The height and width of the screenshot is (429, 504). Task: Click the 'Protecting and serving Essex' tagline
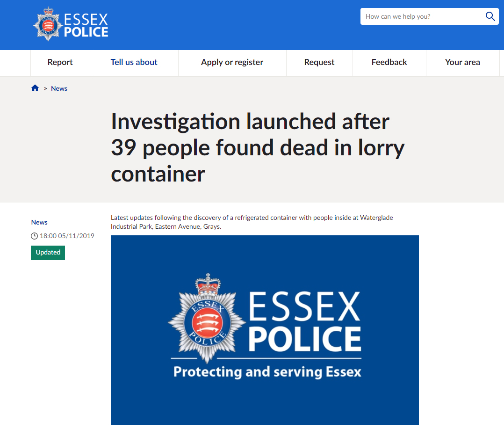tap(267, 372)
